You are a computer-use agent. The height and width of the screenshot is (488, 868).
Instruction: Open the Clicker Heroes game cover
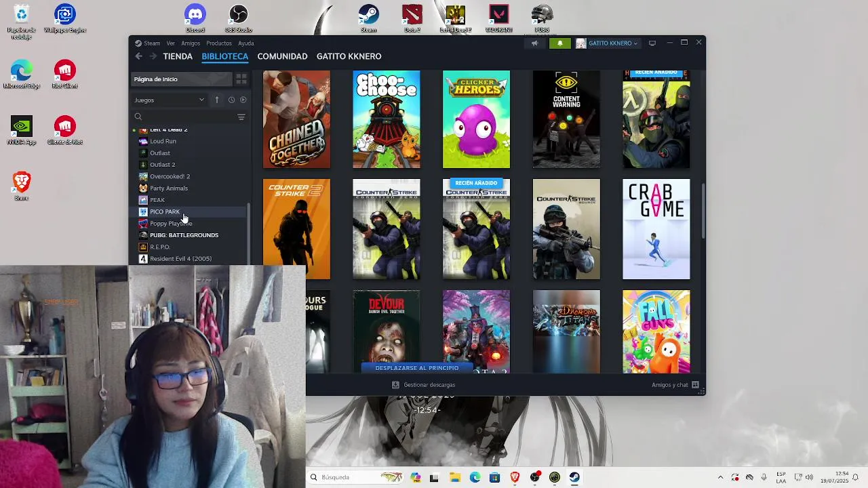click(476, 119)
